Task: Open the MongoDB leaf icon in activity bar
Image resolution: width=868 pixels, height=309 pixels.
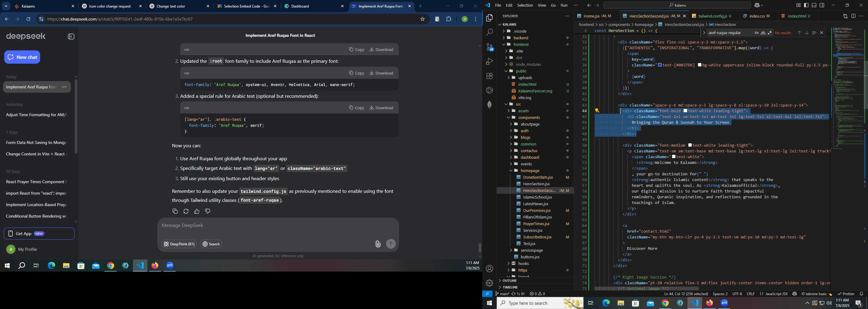Action: coord(489,105)
